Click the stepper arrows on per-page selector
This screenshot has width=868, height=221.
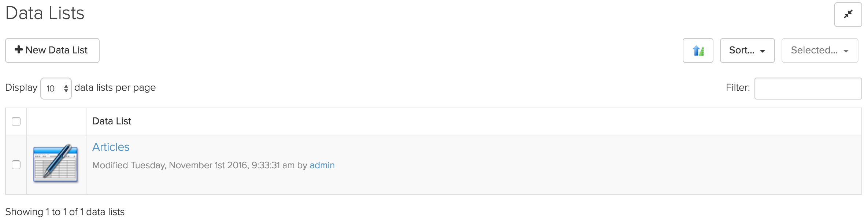coord(66,88)
